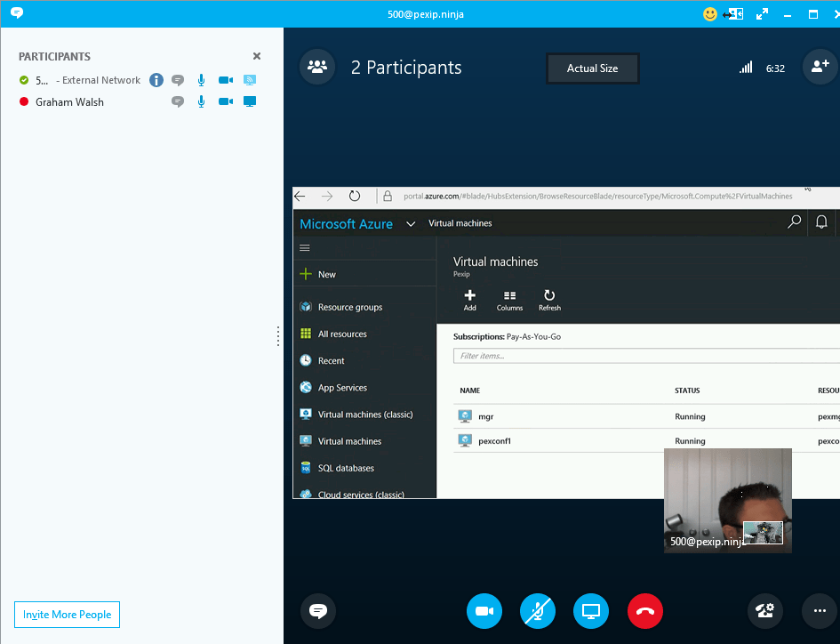The width and height of the screenshot is (840, 644).
Task: Click Add in Virtual machines blade
Action: coord(470,301)
